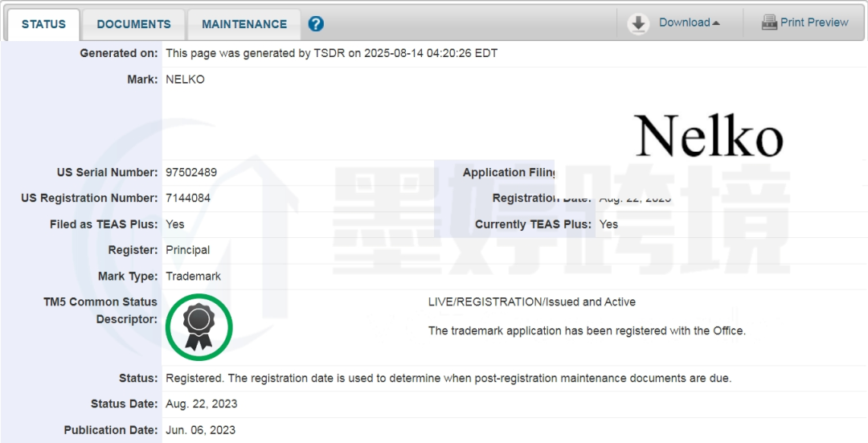Click the 'Publication Date:' label

pyautogui.click(x=111, y=429)
